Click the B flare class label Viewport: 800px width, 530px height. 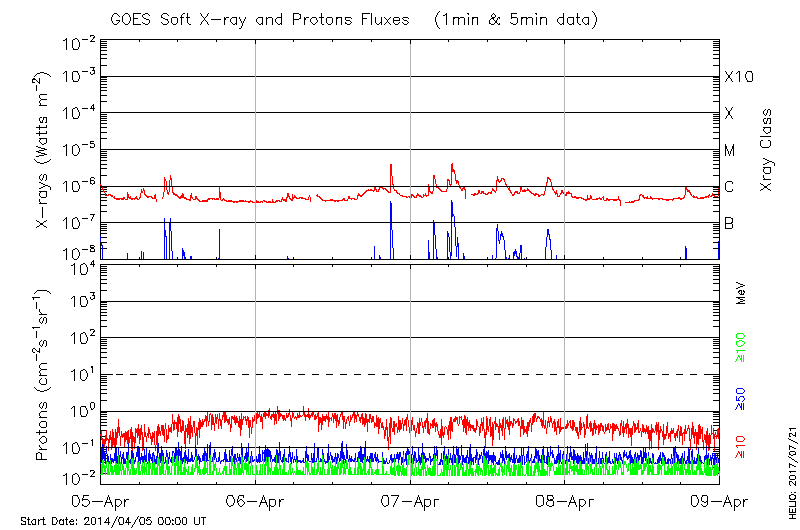pyautogui.click(x=729, y=223)
